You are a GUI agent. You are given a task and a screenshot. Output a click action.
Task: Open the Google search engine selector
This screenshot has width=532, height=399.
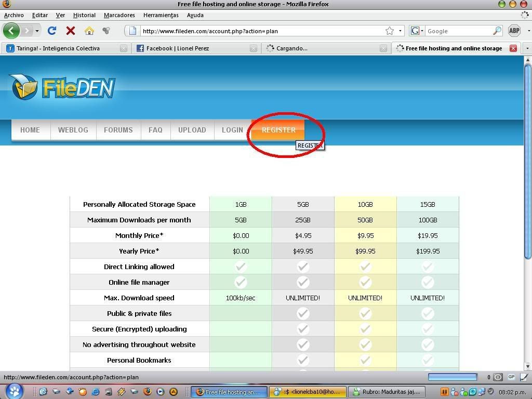point(417,31)
